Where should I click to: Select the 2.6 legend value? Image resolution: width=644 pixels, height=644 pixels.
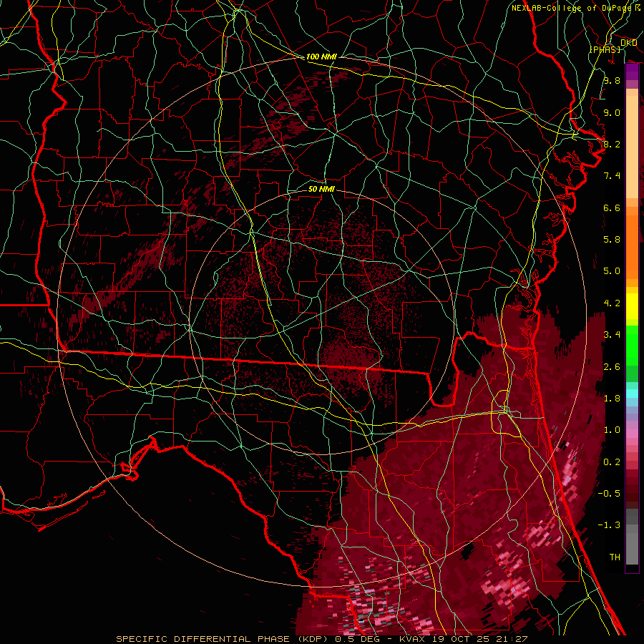612,367
